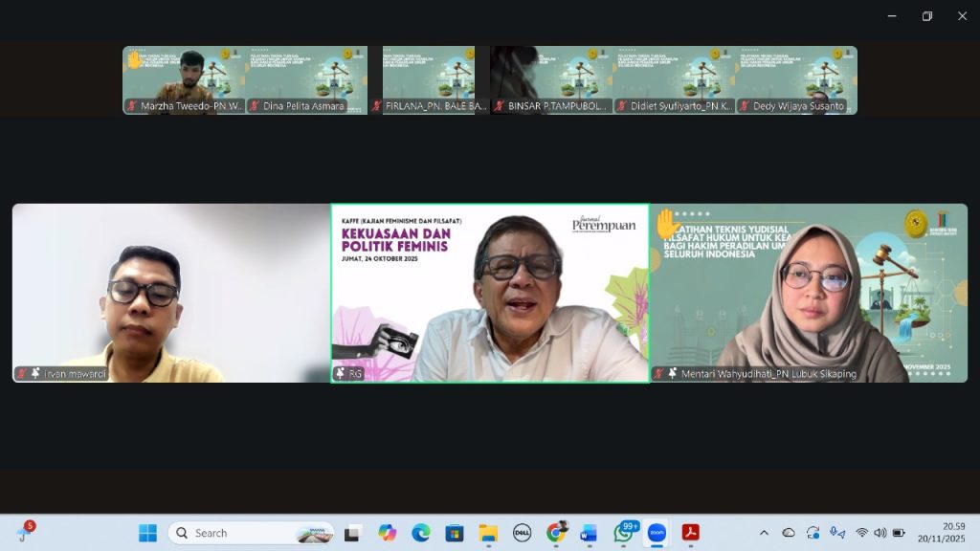Image resolution: width=980 pixels, height=551 pixels.
Task: Open Wi-Fi network settings in tray
Action: coord(861,533)
